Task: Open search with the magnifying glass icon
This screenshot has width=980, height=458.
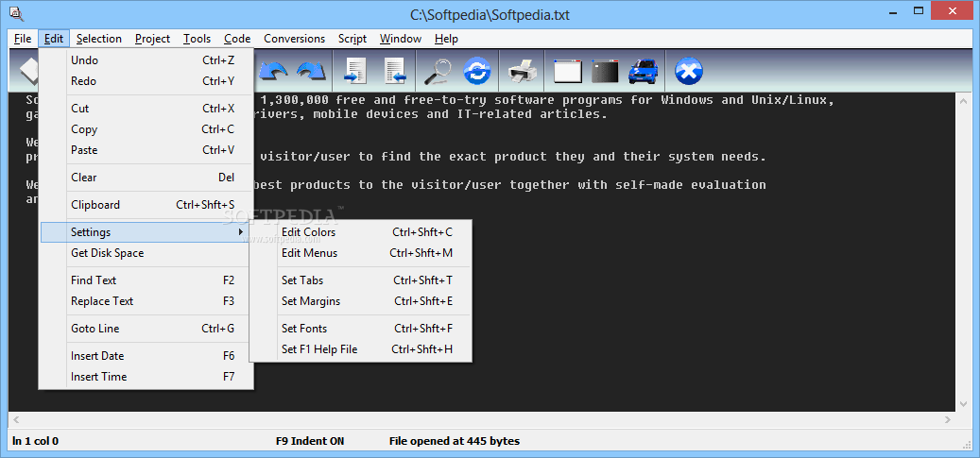Action: coord(438,71)
